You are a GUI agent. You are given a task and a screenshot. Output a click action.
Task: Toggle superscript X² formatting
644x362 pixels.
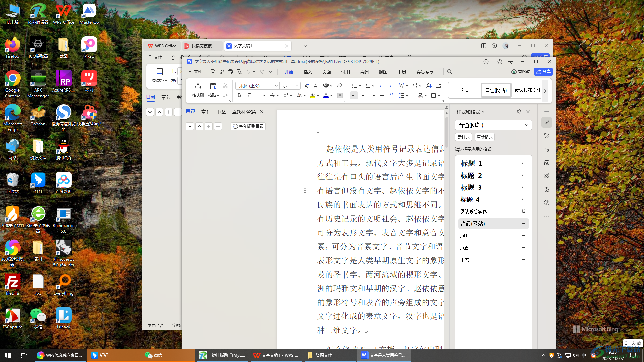(x=286, y=95)
